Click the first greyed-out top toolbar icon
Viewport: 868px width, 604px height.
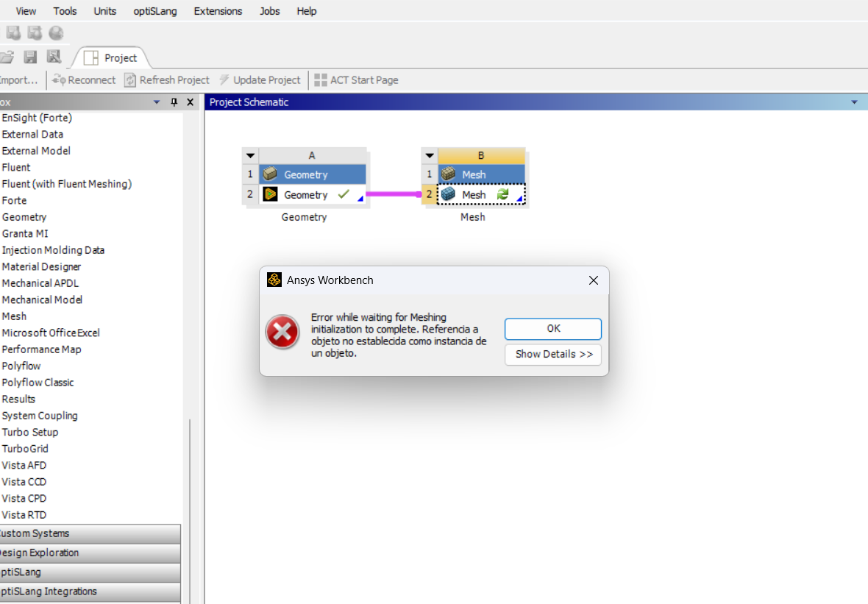13,33
